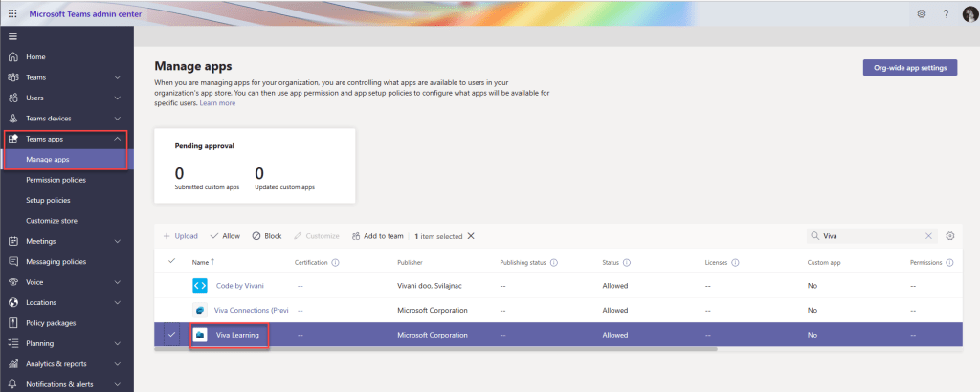Clear the Viva search text
The height and width of the screenshot is (392, 980).
click(928, 236)
